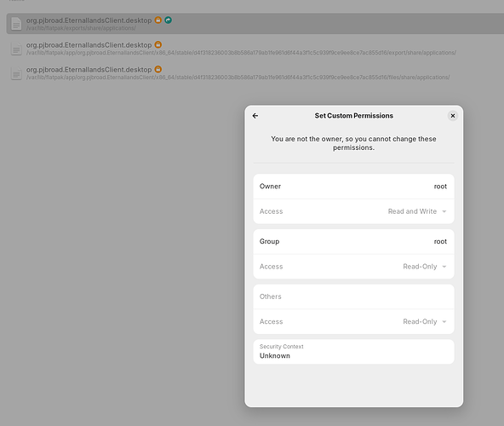Click the Set Custom Permissions title
Image resolution: width=504 pixels, height=426 pixels.
click(353, 116)
